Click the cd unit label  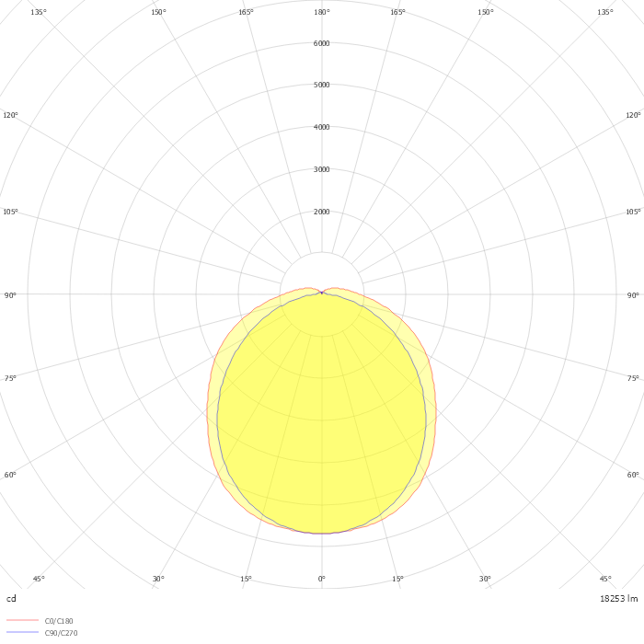[x=11, y=598]
